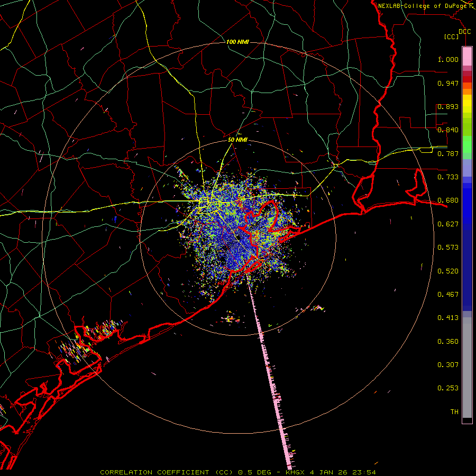Click the 0.733 color scale value
The width and height of the screenshot is (476, 476).
[x=448, y=177]
